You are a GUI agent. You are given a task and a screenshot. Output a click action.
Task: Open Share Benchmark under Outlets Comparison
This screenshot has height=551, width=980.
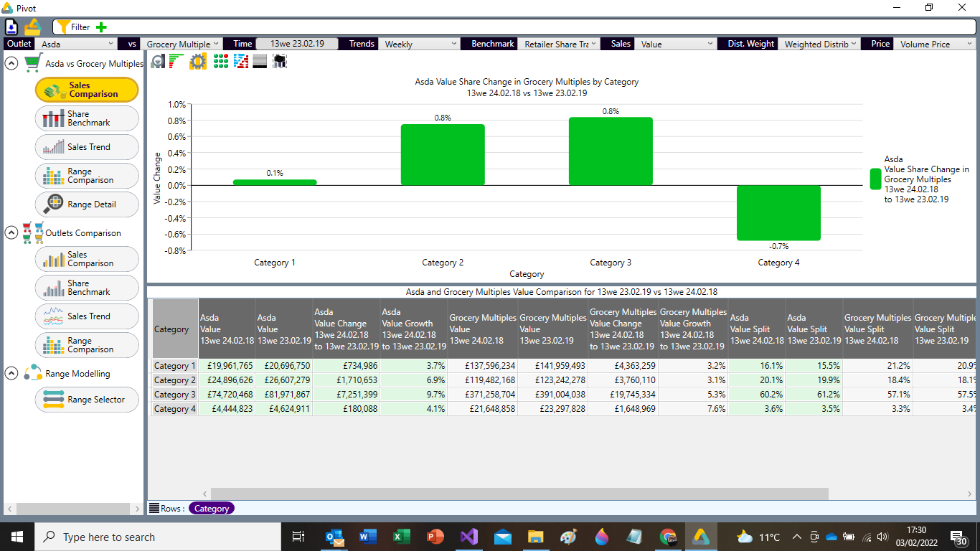(x=87, y=288)
